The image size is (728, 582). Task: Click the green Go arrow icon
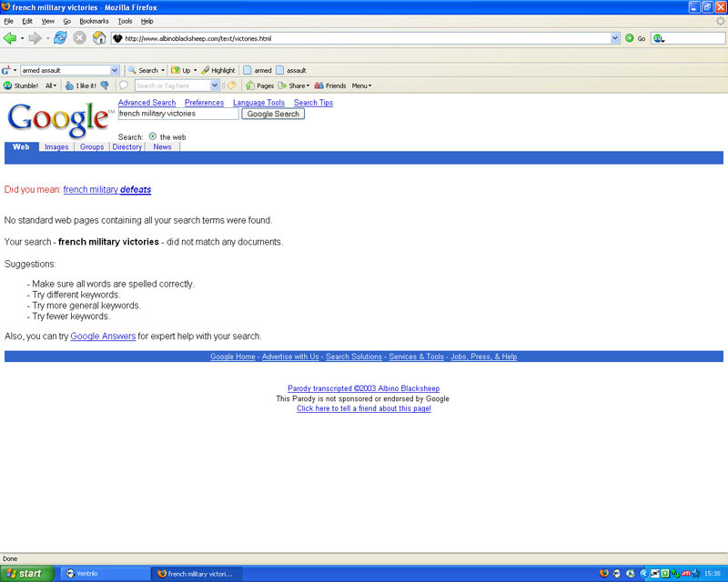pyautogui.click(x=629, y=38)
